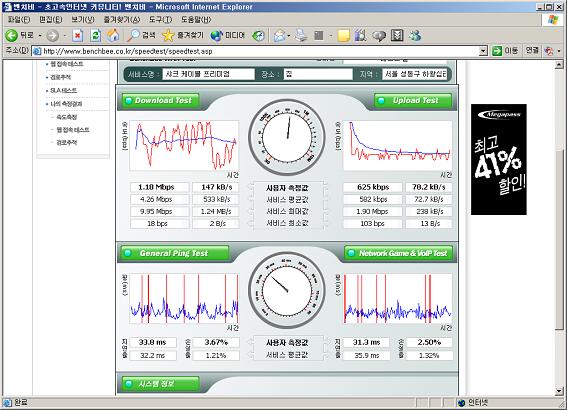Click the Upload Test button
The width and height of the screenshot is (567, 410).
[413, 101]
